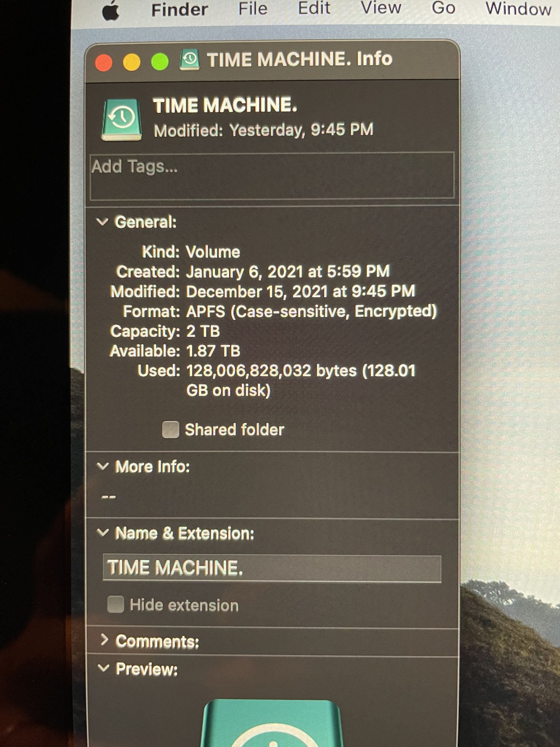Screen dimensions: 560x747
Task: Click the Add Tags field
Action: tap(272, 176)
